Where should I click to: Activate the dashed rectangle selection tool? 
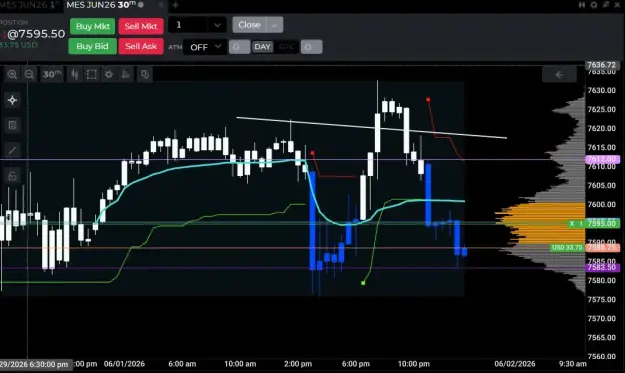click(92, 75)
